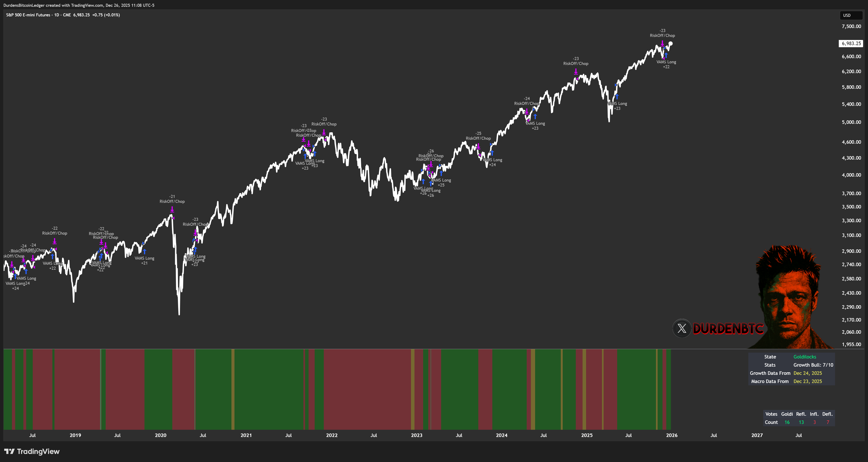Click the white current-price dot on chart

[x=670, y=43]
